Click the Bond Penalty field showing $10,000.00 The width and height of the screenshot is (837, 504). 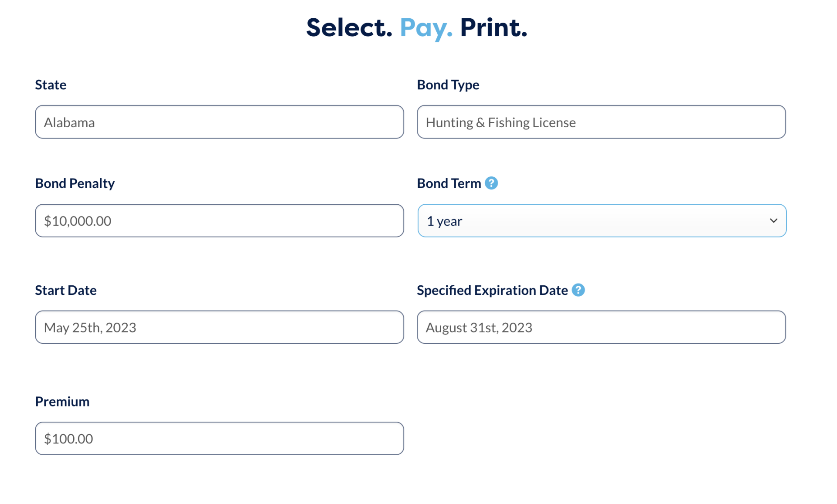coord(219,220)
